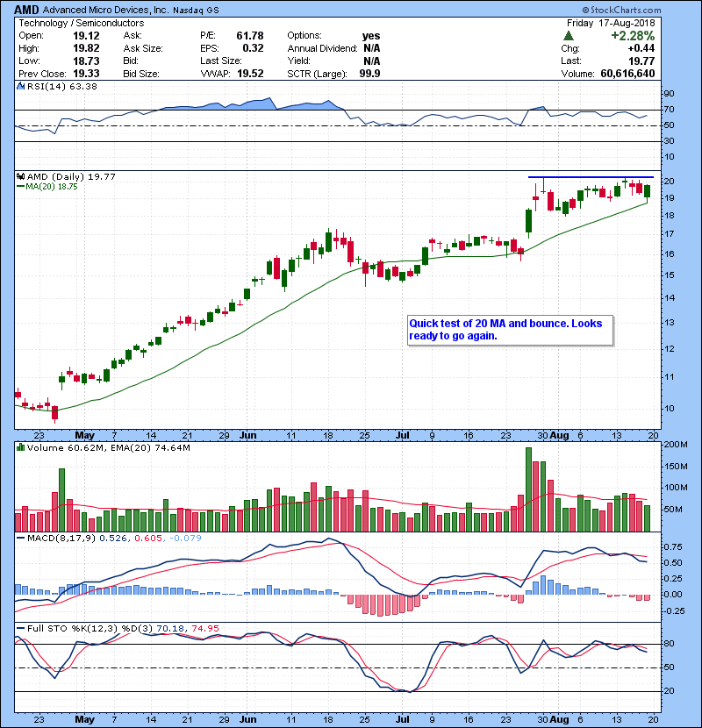702x728 pixels.
Task: Click the Annual Dividend N/A value
Action: click(372, 48)
